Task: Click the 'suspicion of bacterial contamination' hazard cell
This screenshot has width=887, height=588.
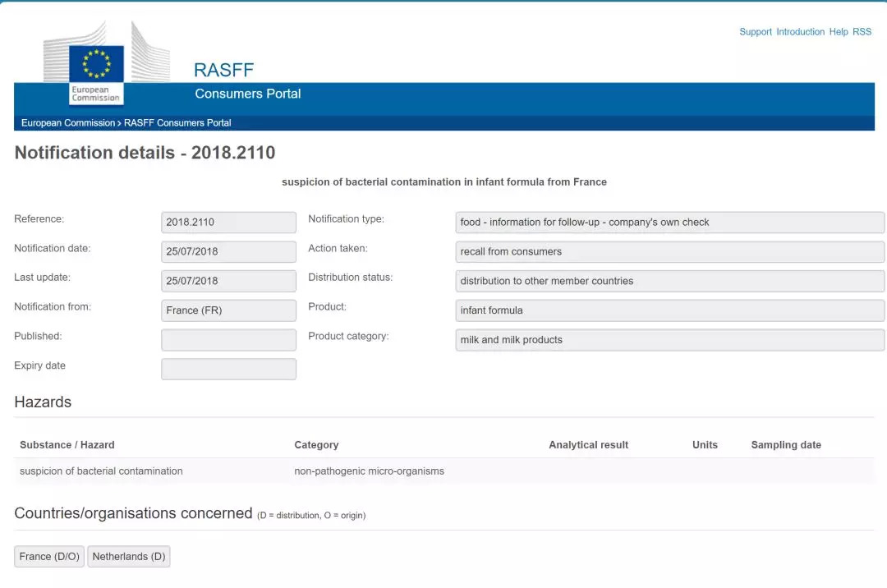Action: (x=101, y=471)
